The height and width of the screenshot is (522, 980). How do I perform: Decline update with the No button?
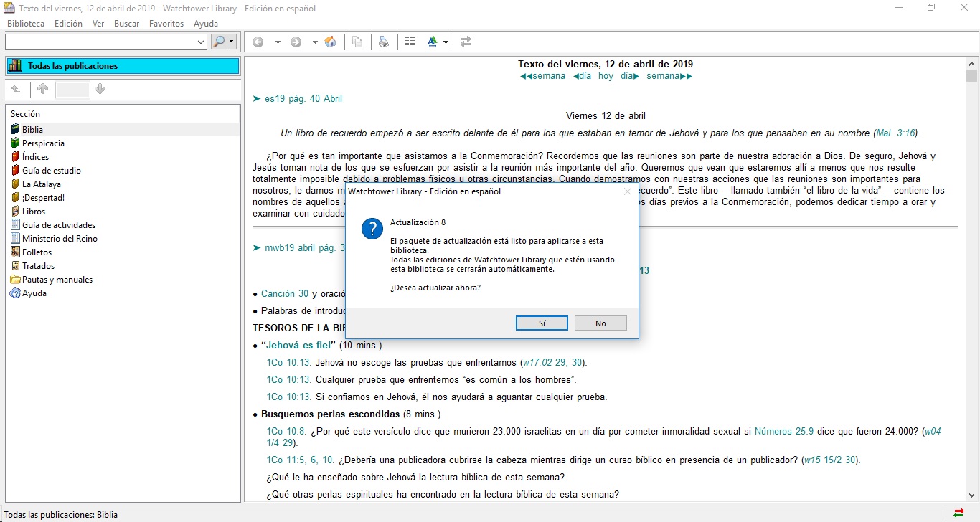(600, 323)
